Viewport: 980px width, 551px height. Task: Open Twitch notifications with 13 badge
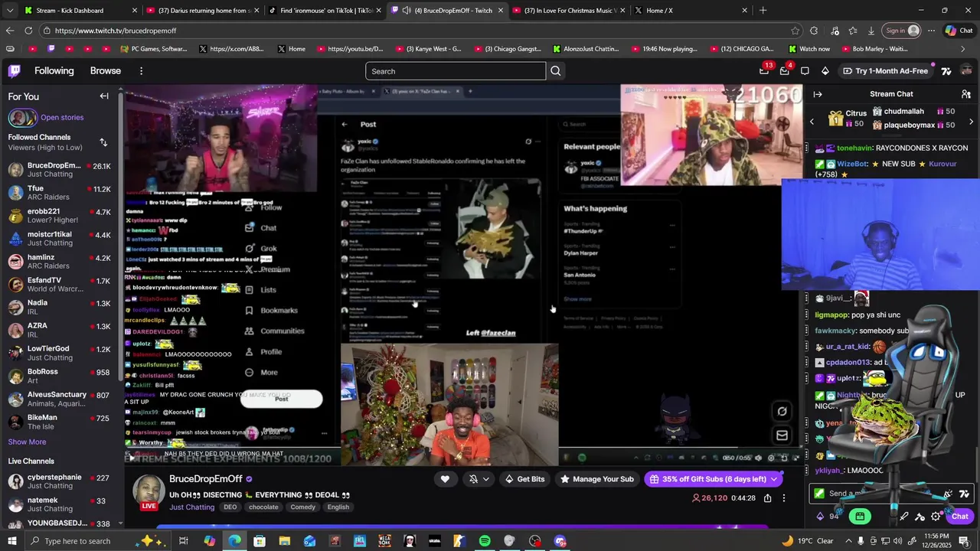click(x=764, y=70)
